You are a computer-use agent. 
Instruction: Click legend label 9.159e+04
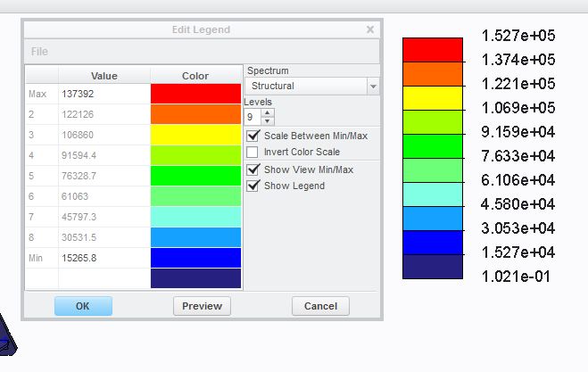tap(518, 132)
